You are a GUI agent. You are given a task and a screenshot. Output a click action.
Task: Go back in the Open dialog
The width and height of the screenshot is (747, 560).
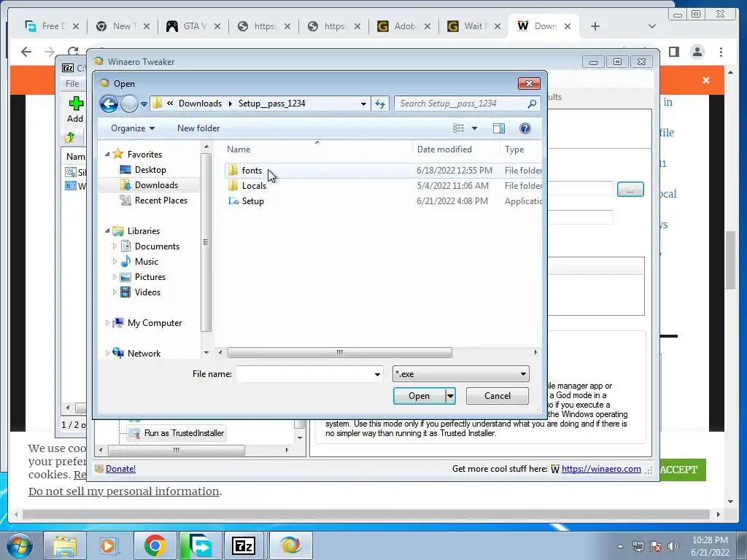click(x=109, y=104)
